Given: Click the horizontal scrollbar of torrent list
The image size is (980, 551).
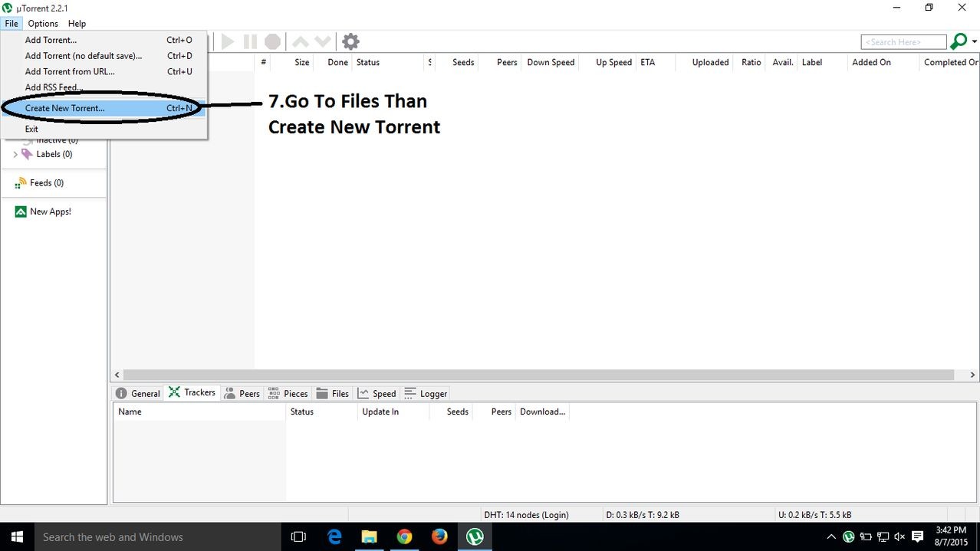Looking at the screenshot, I should coord(538,376).
